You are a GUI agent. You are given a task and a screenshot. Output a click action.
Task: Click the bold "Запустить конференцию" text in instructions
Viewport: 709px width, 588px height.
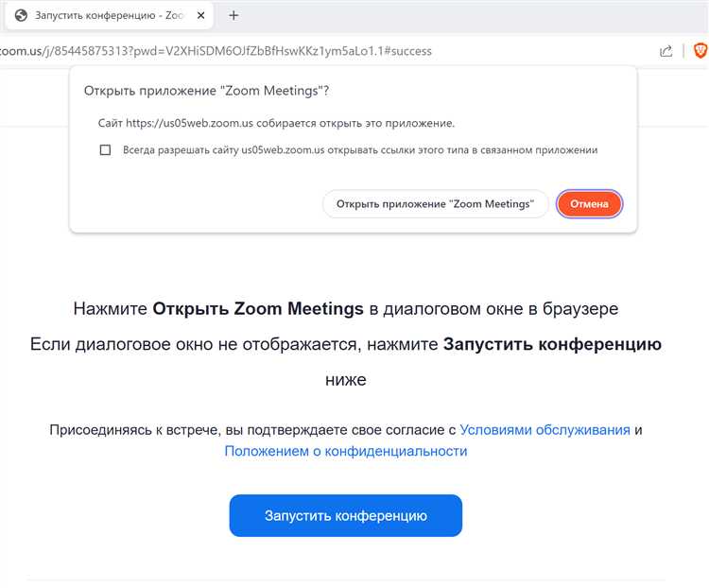click(552, 344)
